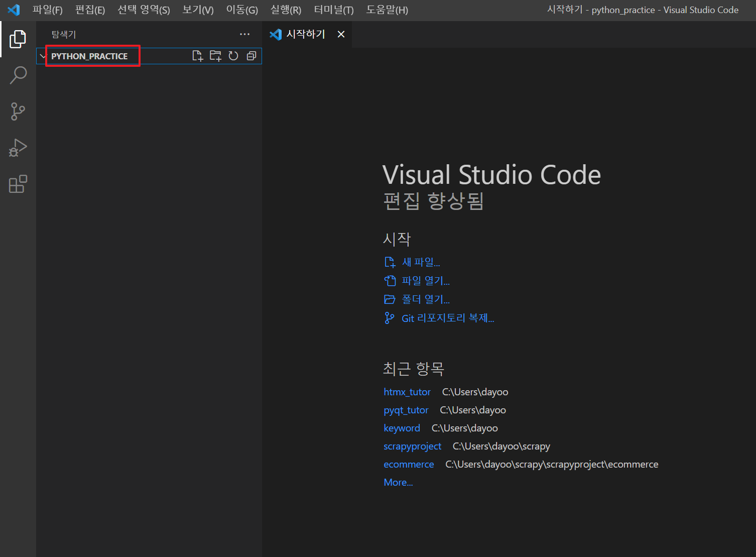Image resolution: width=756 pixels, height=557 pixels.
Task: Click the New Folder icon in the explorer header
Action: [215, 56]
